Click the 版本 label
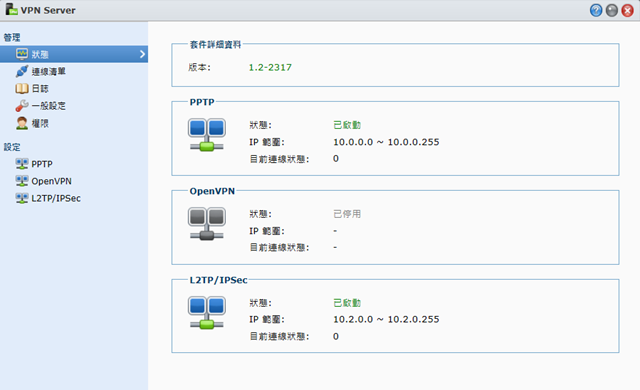 pos(200,67)
